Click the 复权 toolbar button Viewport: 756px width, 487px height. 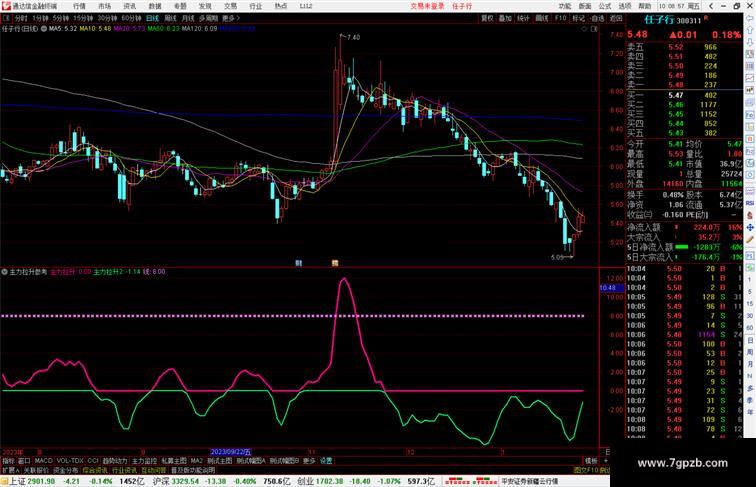pos(487,18)
